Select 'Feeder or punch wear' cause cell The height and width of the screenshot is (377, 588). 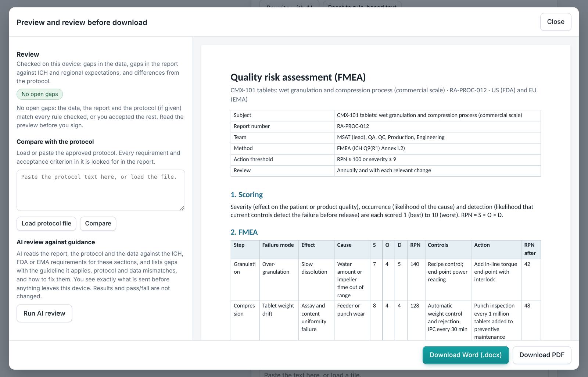352,321
